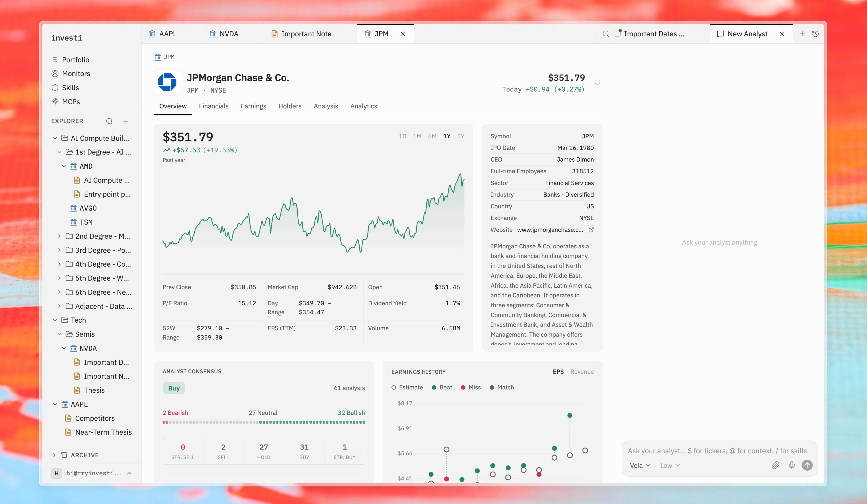Switch earnings history to EPS
The width and height of the screenshot is (867, 504).
tap(558, 372)
